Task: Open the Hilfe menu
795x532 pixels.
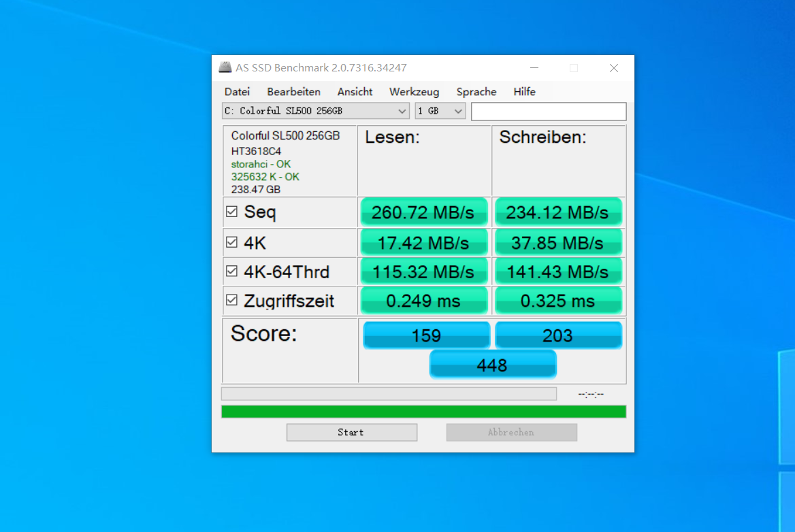Action: (524, 92)
